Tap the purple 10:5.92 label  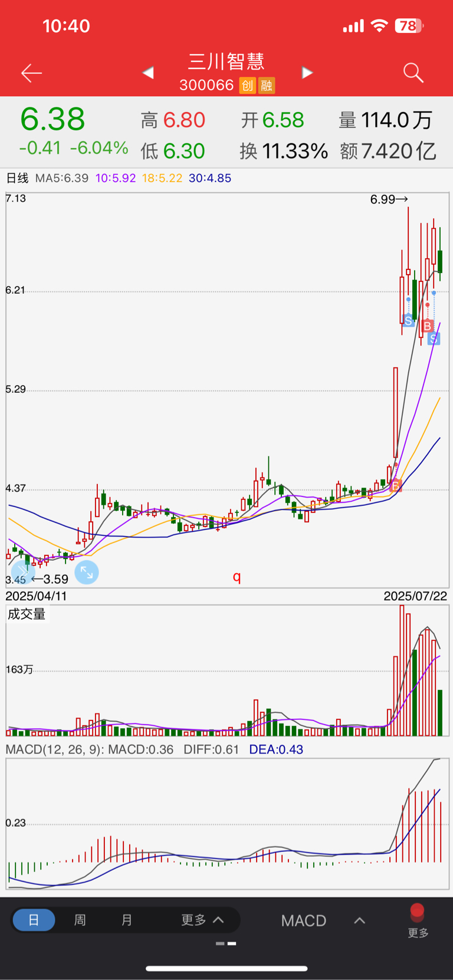[116, 178]
